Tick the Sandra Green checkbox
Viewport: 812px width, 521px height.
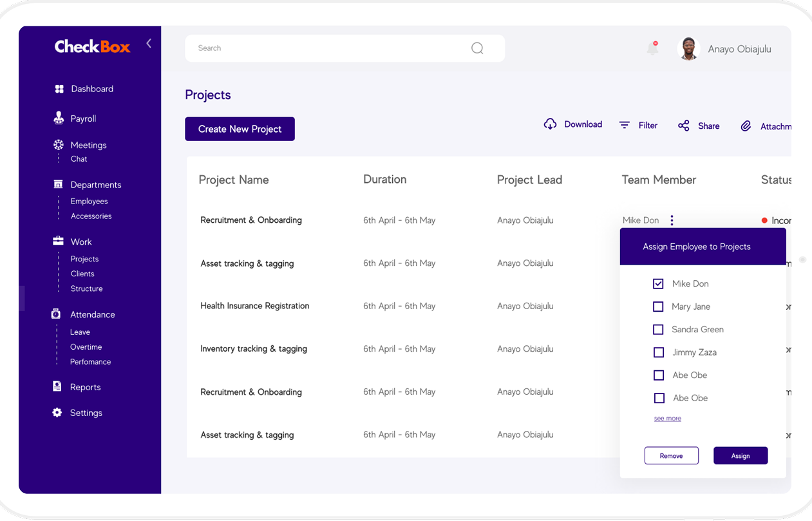[658, 330]
